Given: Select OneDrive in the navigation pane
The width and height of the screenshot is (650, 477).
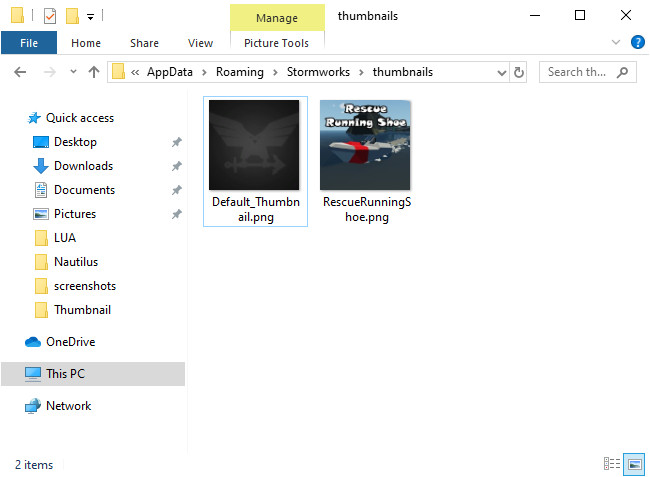Looking at the screenshot, I should [70, 342].
